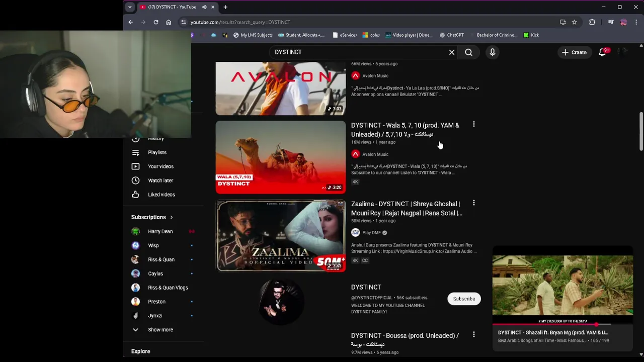This screenshot has height=362, width=644.
Task: Open the DYSTINCT - Boussa video title
Action: [x=405, y=340]
